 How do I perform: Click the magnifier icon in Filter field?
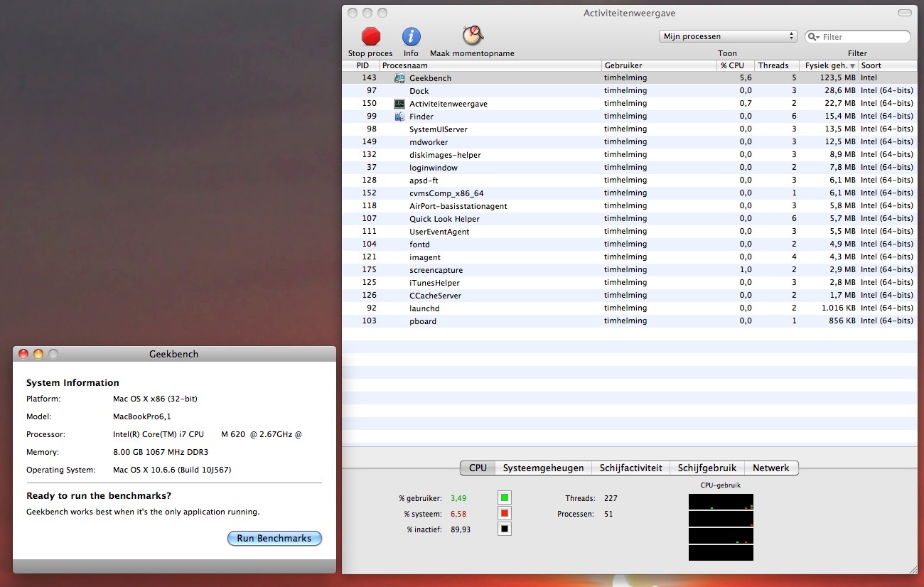click(x=814, y=37)
